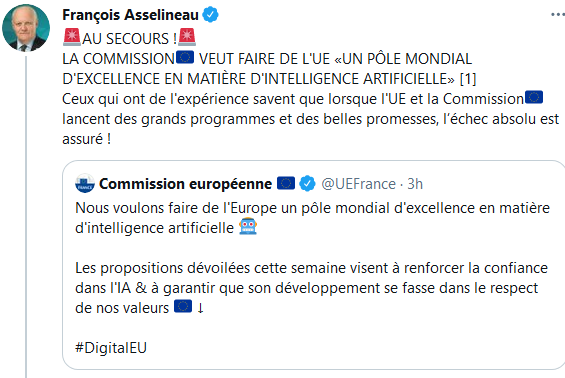Click the EU flag beside Commission européenne name
Image resolution: width=565 pixels, height=378 pixels.
pyautogui.click(x=286, y=183)
